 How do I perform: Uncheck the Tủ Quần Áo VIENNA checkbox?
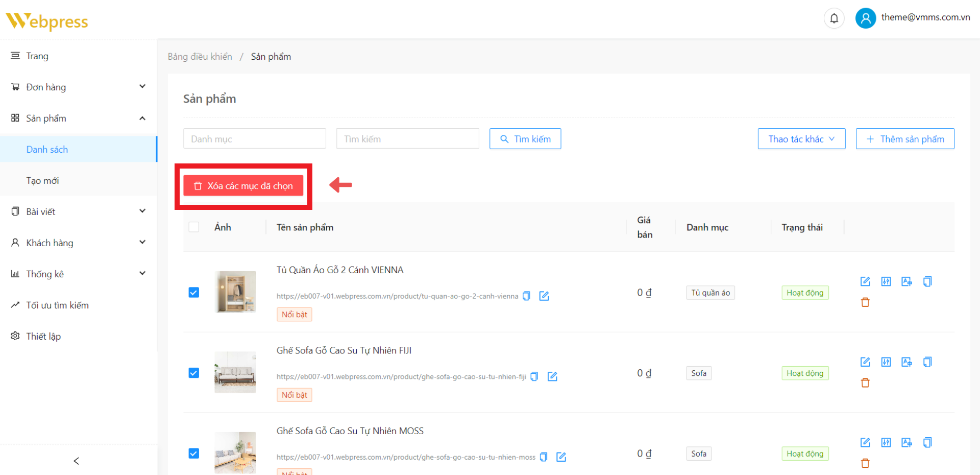coord(194,292)
